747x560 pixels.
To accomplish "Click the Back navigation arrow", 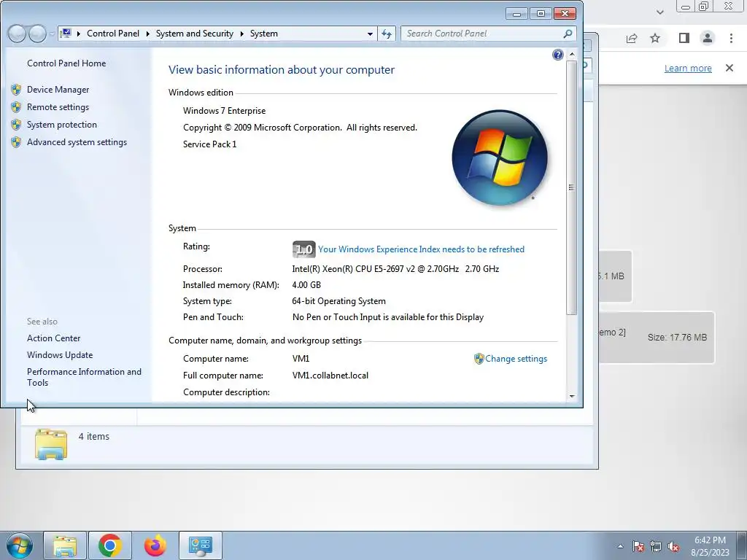I will [17, 34].
